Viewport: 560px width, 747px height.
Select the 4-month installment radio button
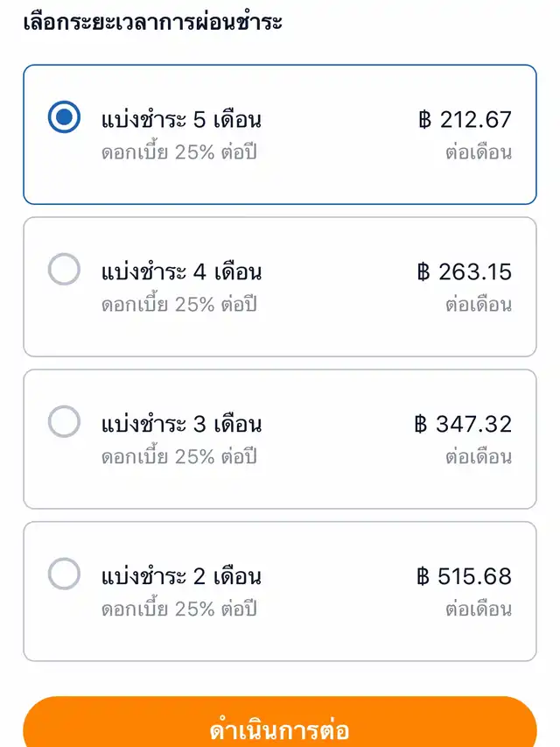pyautogui.click(x=64, y=270)
